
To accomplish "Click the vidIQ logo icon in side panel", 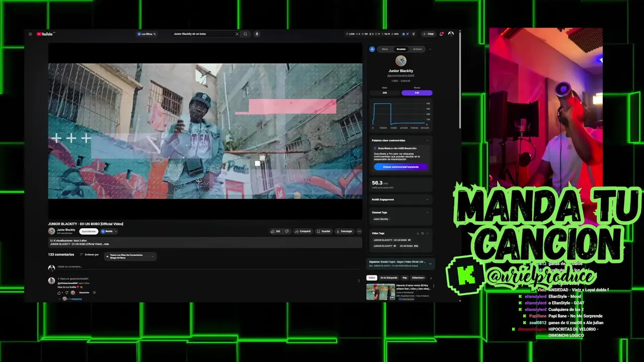I will [x=372, y=49].
